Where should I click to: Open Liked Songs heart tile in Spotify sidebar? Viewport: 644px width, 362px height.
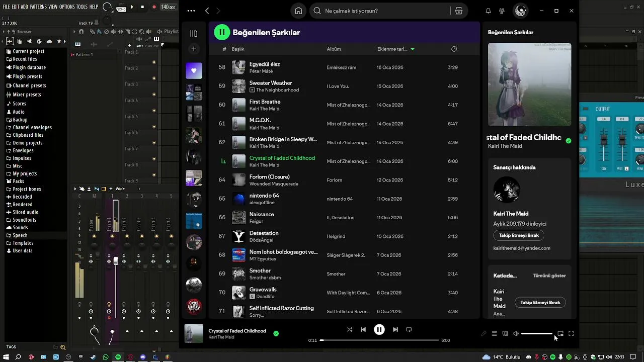click(x=194, y=70)
